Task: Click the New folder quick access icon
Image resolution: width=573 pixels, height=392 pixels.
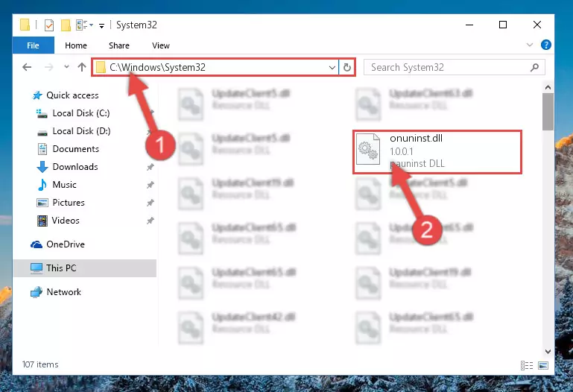Action: coord(66,25)
